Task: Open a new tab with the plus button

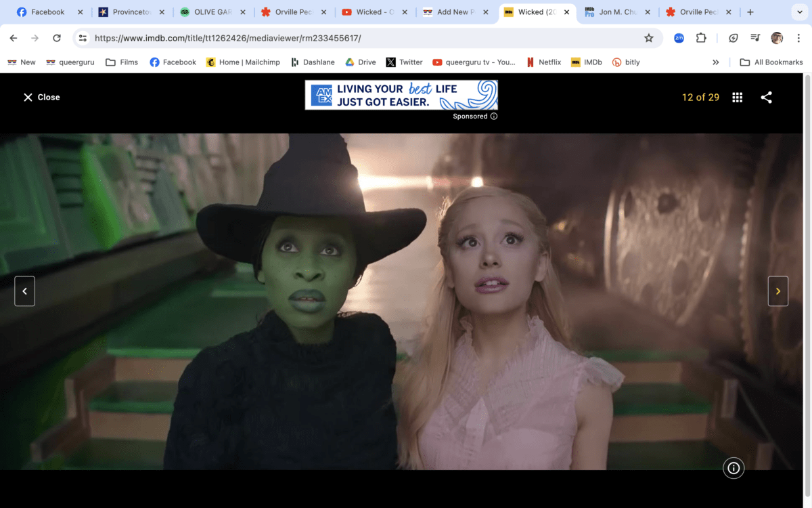Action: pyautogui.click(x=750, y=12)
